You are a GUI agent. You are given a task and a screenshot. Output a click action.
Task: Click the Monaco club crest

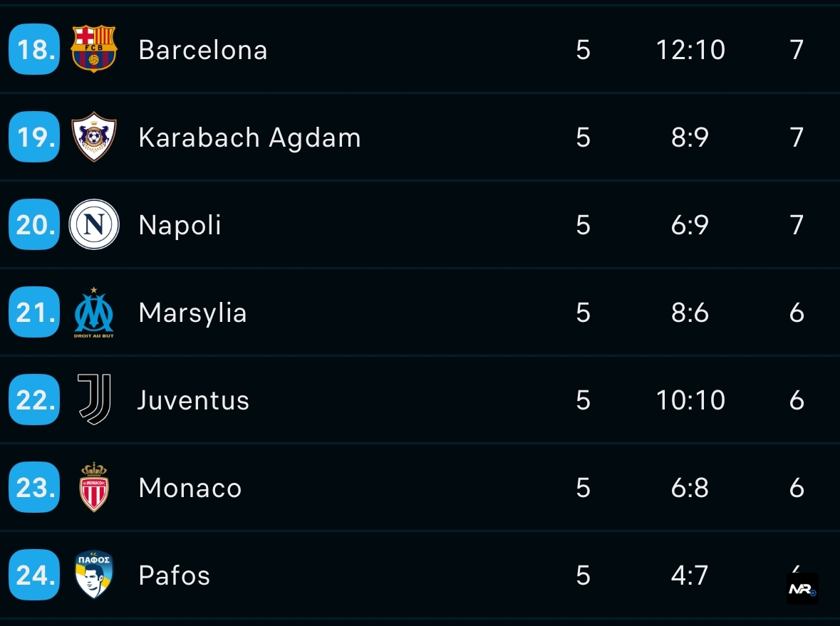pyautogui.click(x=93, y=488)
